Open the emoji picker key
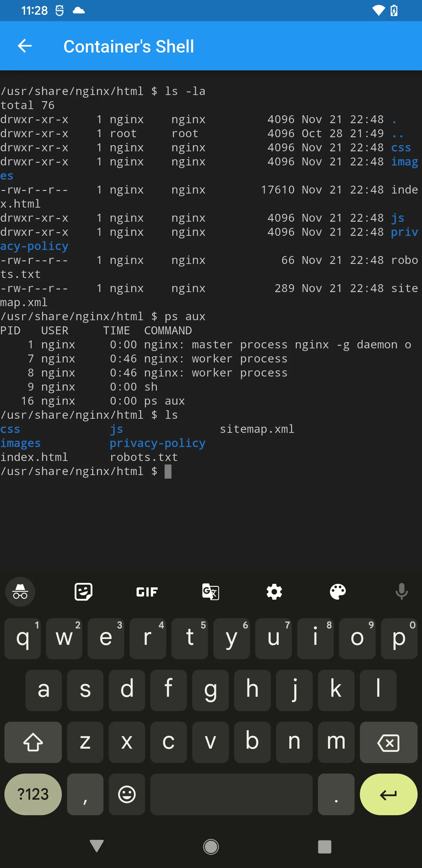Image resolution: width=422 pixels, height=868 pixels. (127, 794)
